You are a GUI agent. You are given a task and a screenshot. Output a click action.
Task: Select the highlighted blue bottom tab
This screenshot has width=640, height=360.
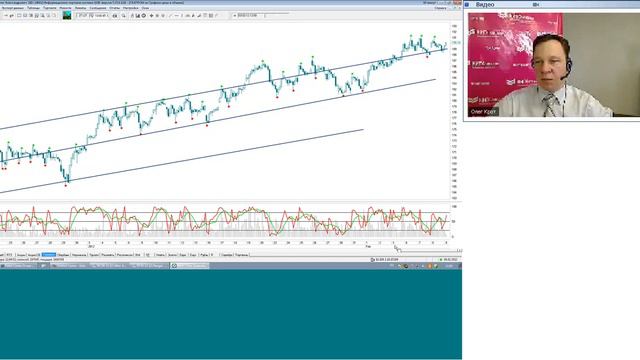(x=49, y=255)
